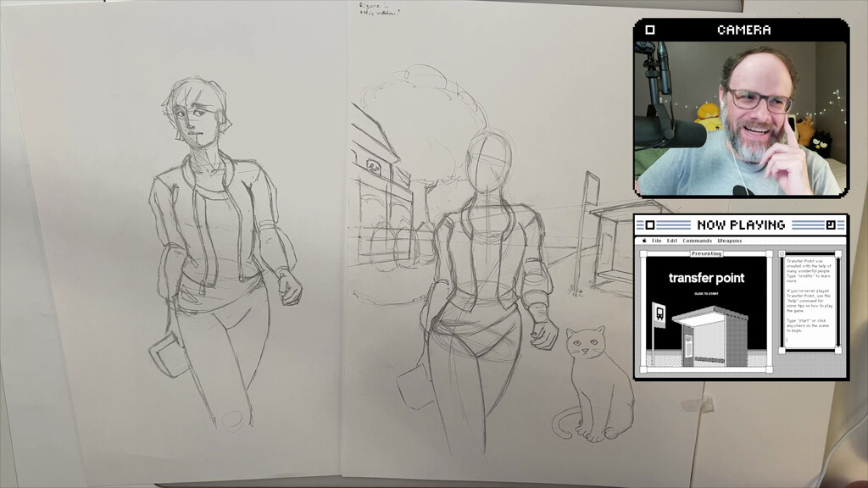Open the Weapons menu
868x488 pixels.
click(x=729, y=241)
